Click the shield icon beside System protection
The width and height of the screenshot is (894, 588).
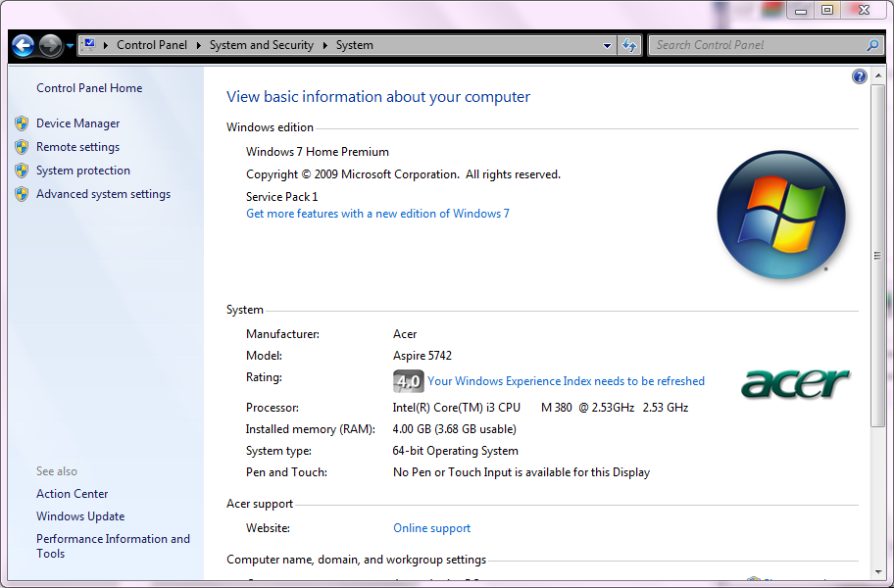[x=22, y=171]
